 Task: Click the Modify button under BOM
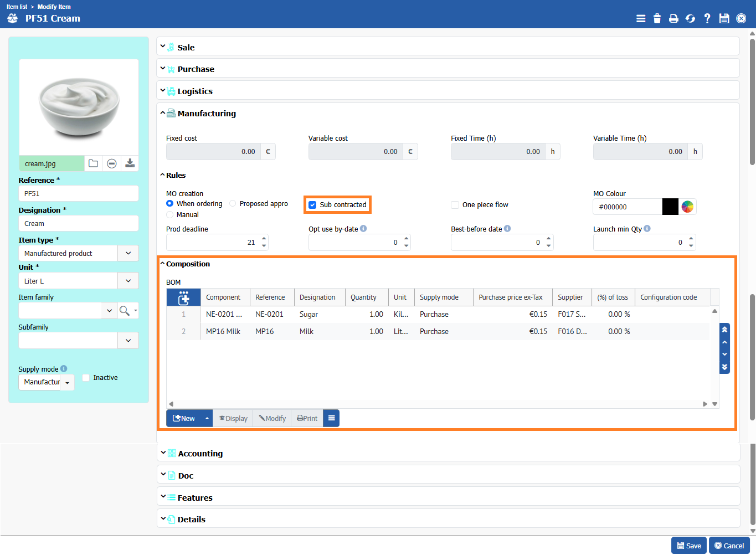point(272,419)
